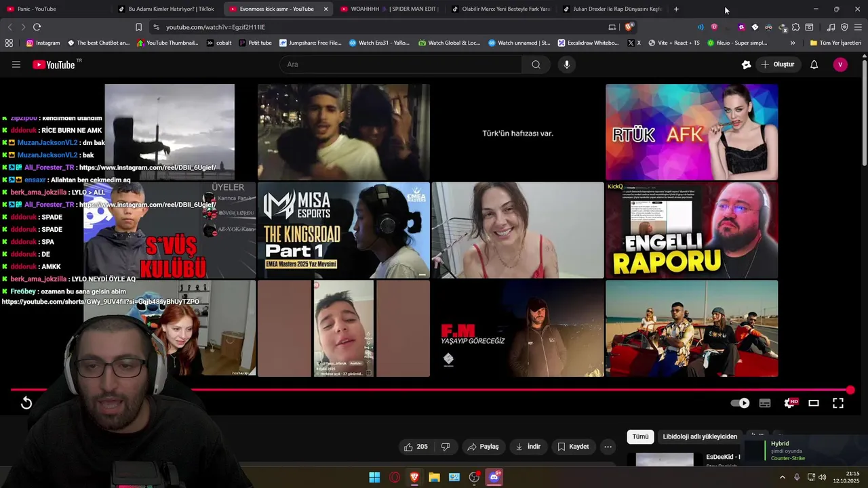
Task: Click the Oluştur create button
Action: tap(777, 64)
